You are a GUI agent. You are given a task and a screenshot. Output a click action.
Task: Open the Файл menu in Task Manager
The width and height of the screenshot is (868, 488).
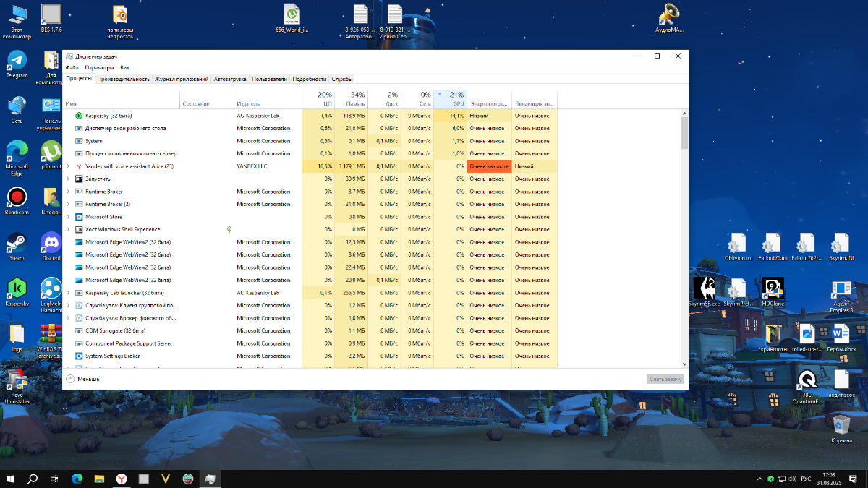pos(72,67)
